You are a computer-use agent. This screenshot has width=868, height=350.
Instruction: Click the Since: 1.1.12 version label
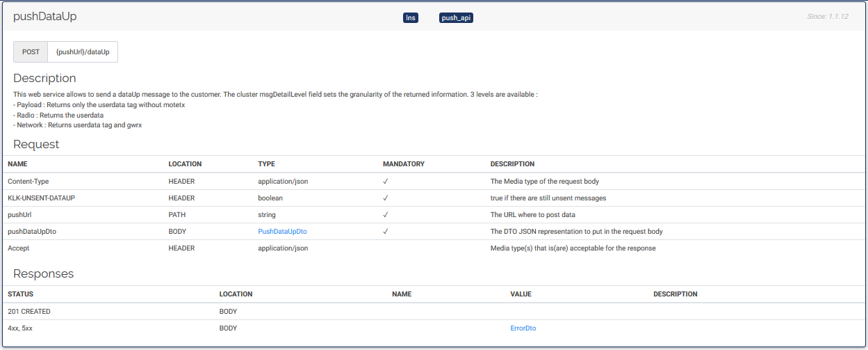[828, 17]
